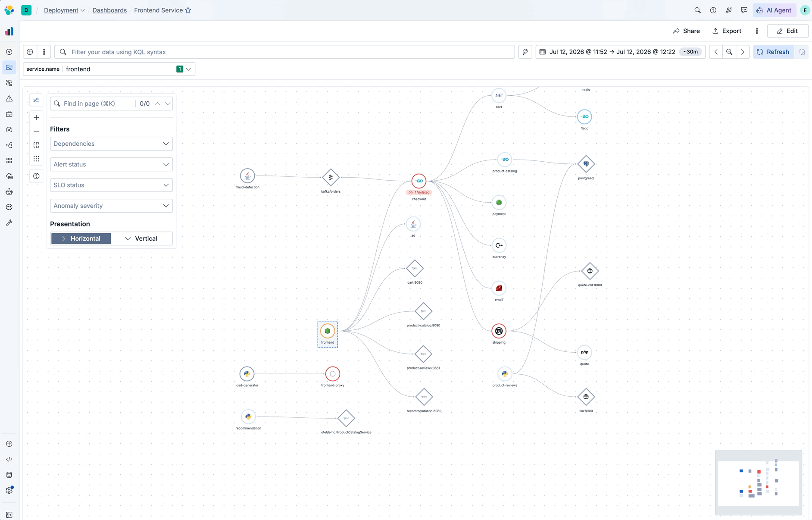
Task: Open the date range picker
Action: [x=620, y=52]
